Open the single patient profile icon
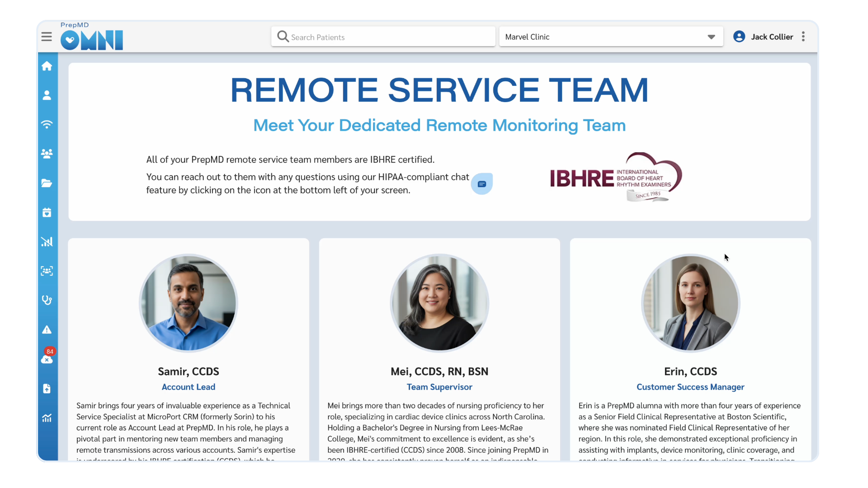 pos(47,95)
